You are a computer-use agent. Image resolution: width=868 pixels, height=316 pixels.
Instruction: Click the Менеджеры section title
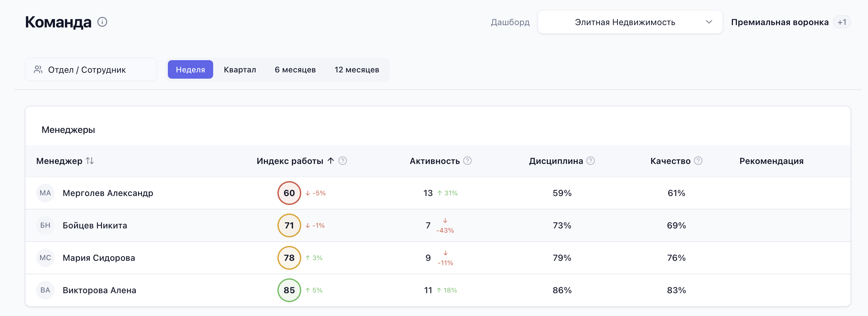(x=68, y=130)
